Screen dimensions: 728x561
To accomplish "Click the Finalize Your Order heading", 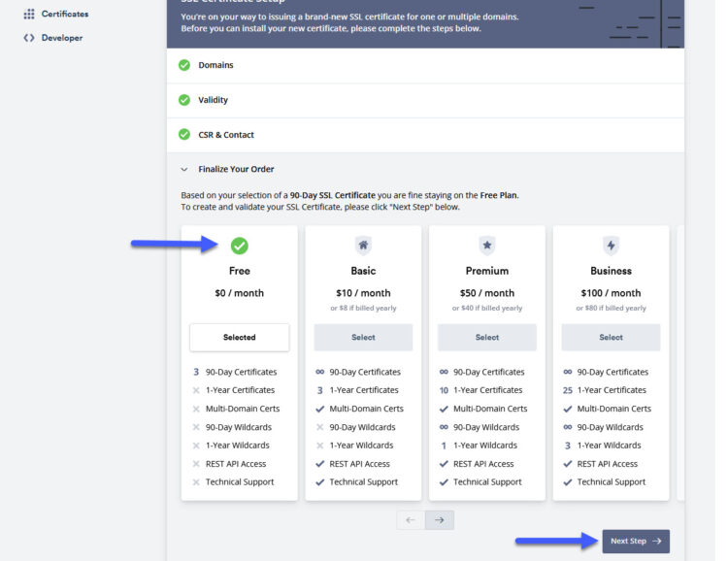I will point(236,169).
